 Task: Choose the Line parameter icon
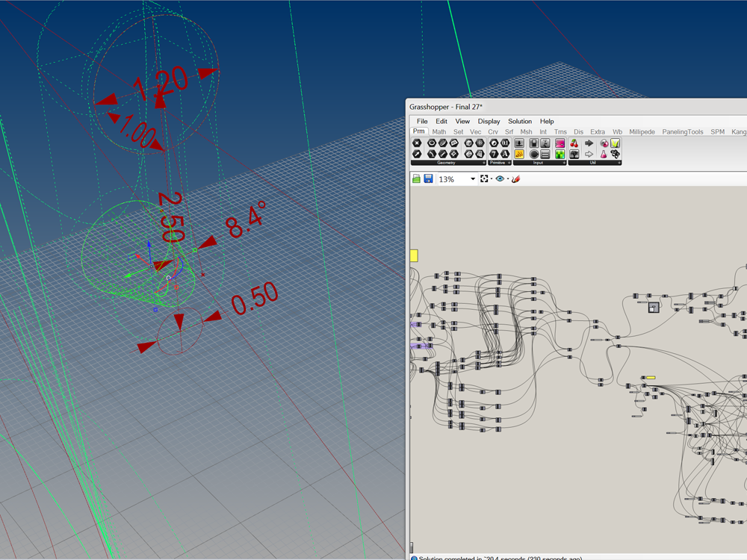click(442, 154)
